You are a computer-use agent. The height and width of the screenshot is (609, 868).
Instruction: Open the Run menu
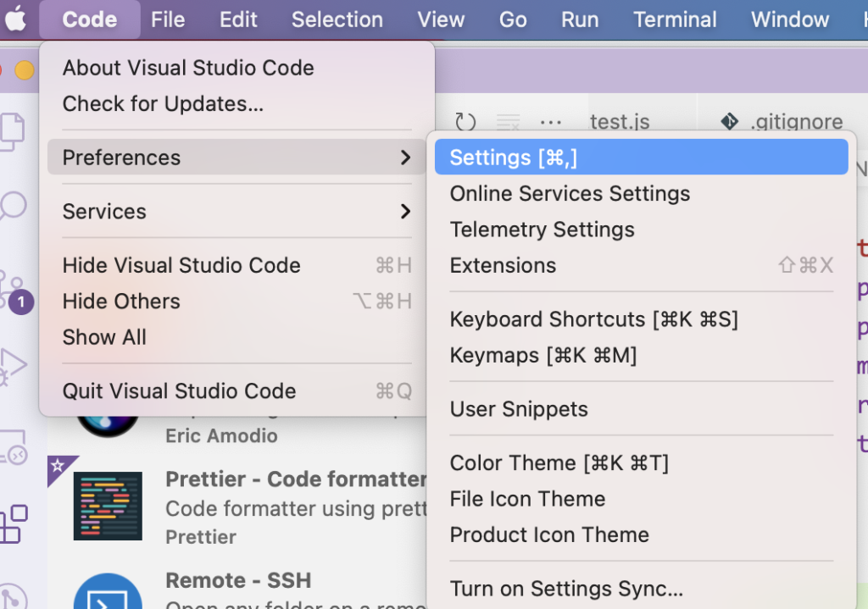click(x=580, y=19)
